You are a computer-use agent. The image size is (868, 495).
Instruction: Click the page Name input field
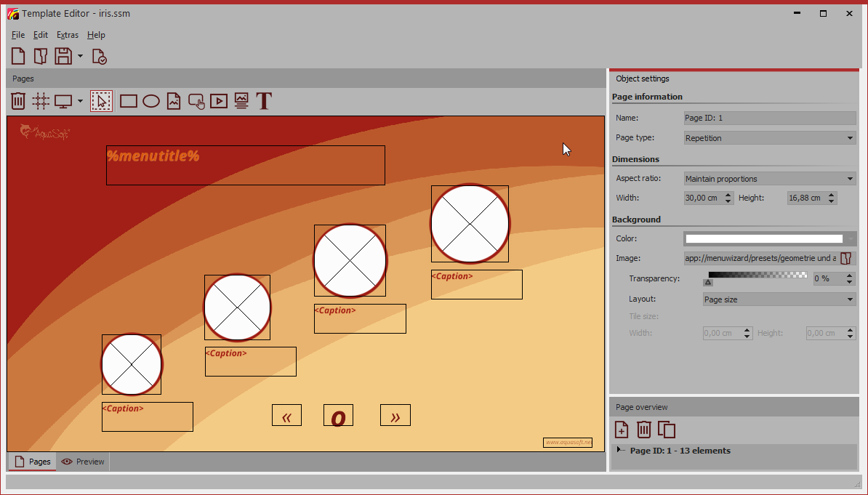pyautogui.click(x=770, y=118)
